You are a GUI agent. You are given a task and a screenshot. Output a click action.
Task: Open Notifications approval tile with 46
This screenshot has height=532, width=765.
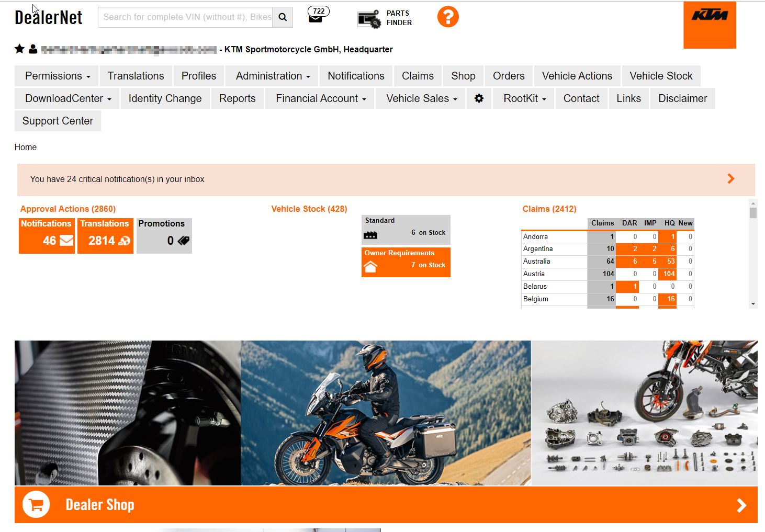click(47, 236)
